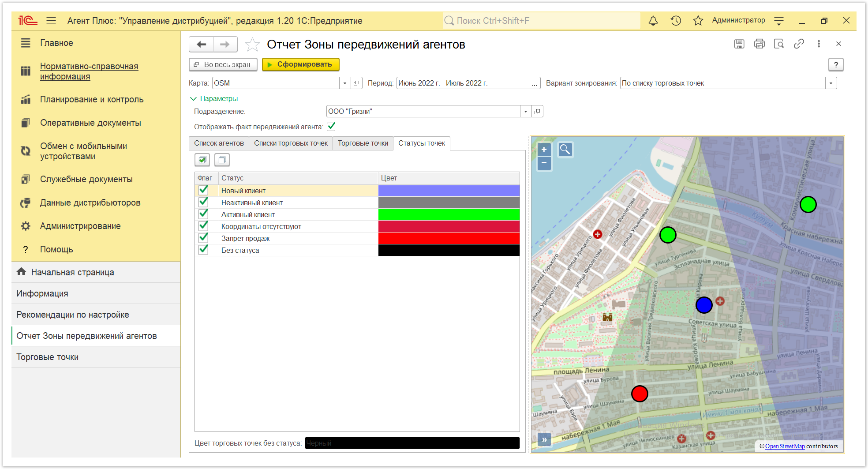The image size is (868, 469).
Task: Open map card with icon beside Карта
Action: pyautogui.click(x=357, y=83)
